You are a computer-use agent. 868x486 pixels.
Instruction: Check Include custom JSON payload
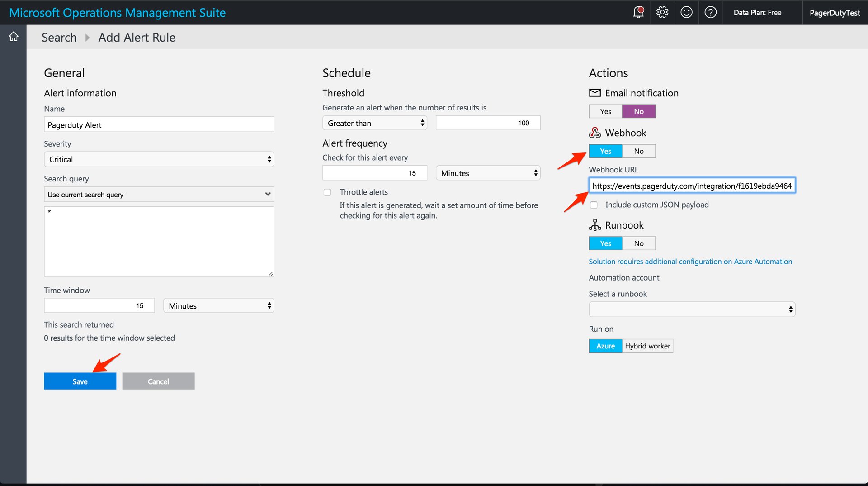594,205
